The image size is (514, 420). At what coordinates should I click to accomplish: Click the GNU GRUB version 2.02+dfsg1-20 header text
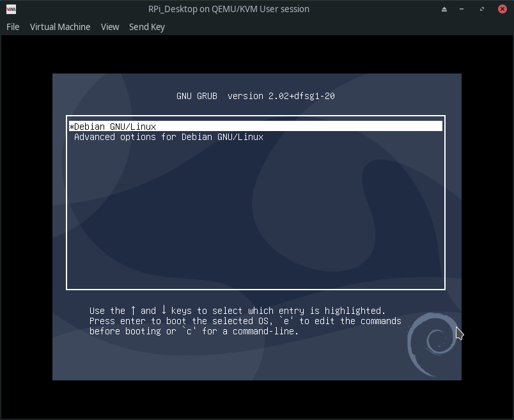pyautogui.click(x=255, y=96)
